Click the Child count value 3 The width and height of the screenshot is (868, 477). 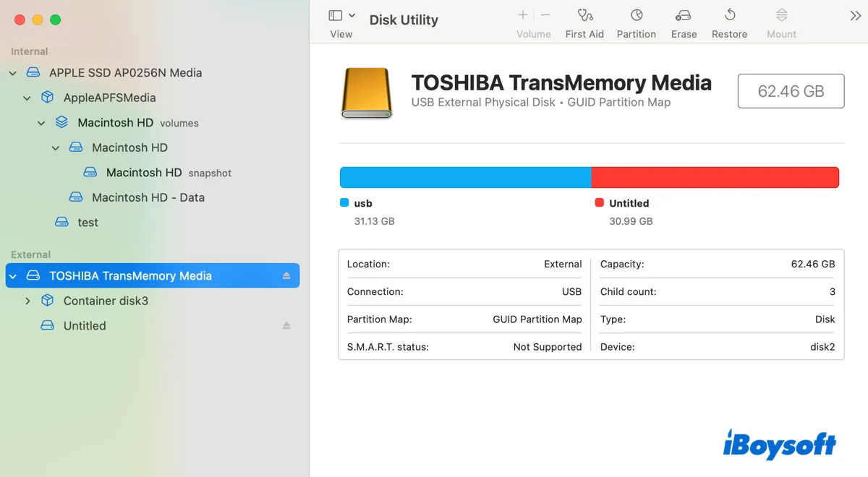click(833, 292)
